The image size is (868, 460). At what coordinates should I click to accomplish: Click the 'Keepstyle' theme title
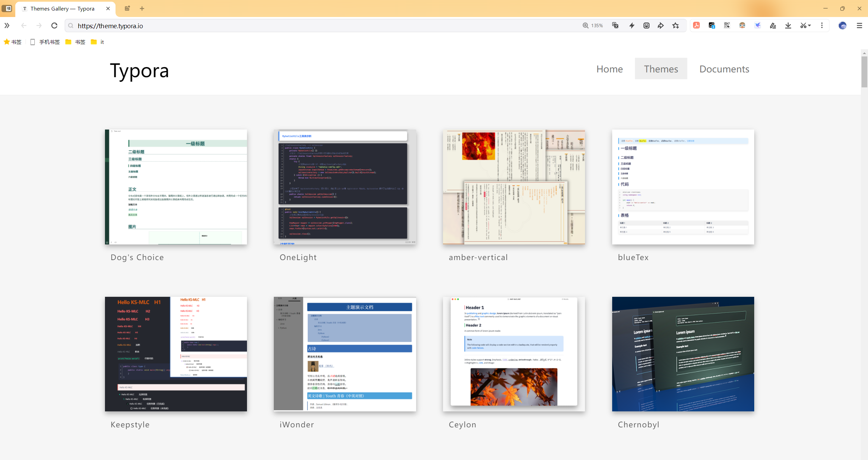tap(130, 425)
